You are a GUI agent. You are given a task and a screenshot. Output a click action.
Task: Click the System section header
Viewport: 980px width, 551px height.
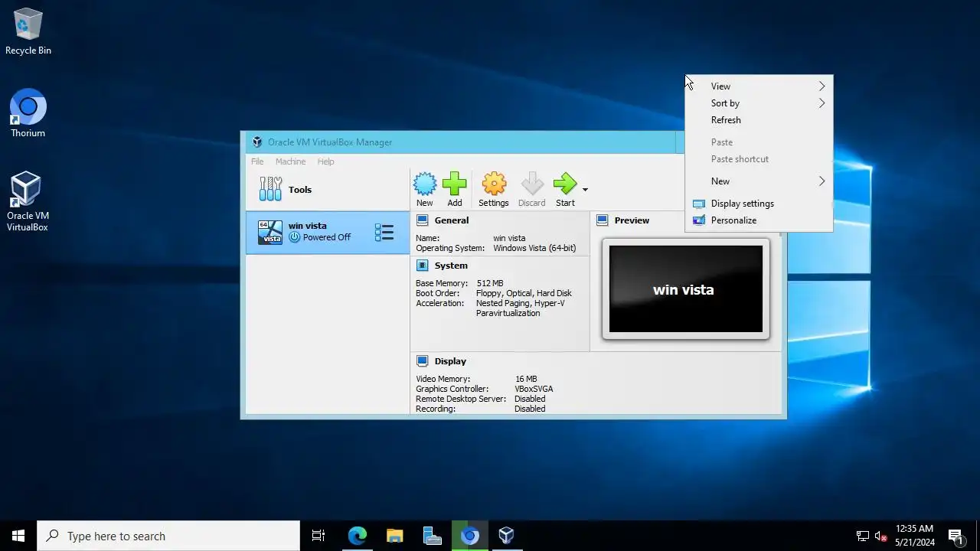click(x=451, y=266)
